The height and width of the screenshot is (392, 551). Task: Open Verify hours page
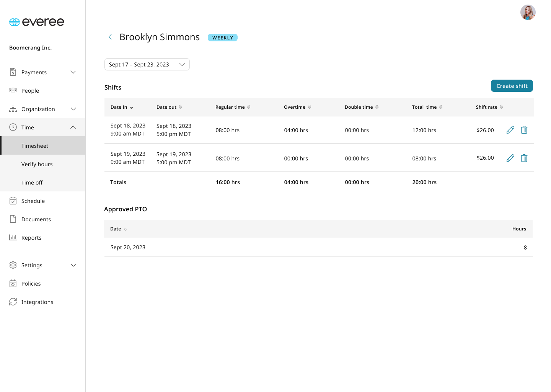(x=37, y=164)
